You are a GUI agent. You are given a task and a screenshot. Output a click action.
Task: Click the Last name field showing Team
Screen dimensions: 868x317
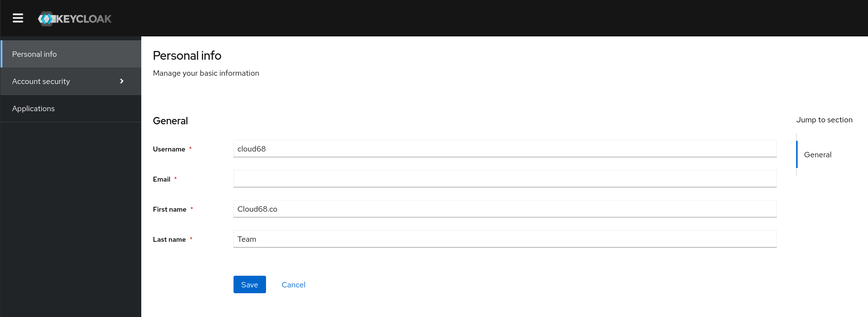click(x=505, y=239)
